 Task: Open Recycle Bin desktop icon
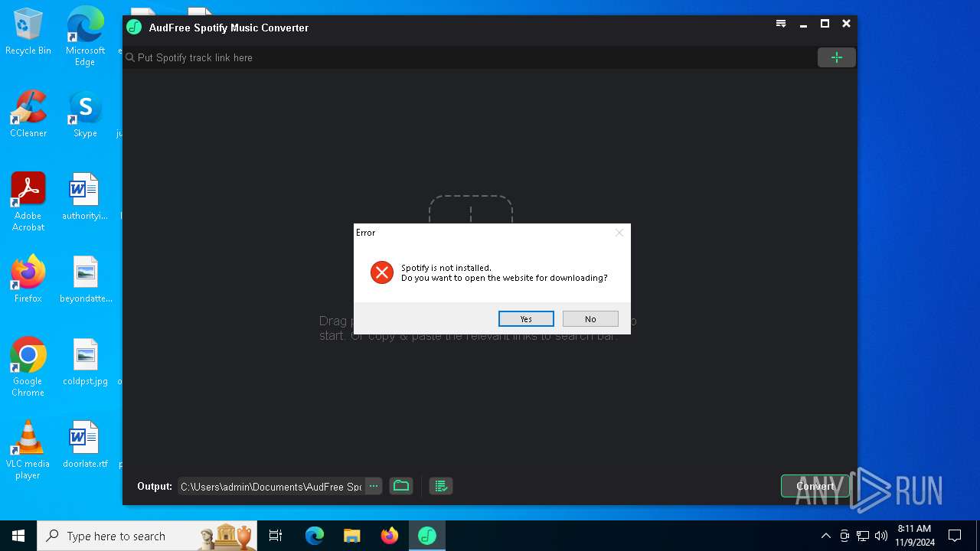(28, 32)
